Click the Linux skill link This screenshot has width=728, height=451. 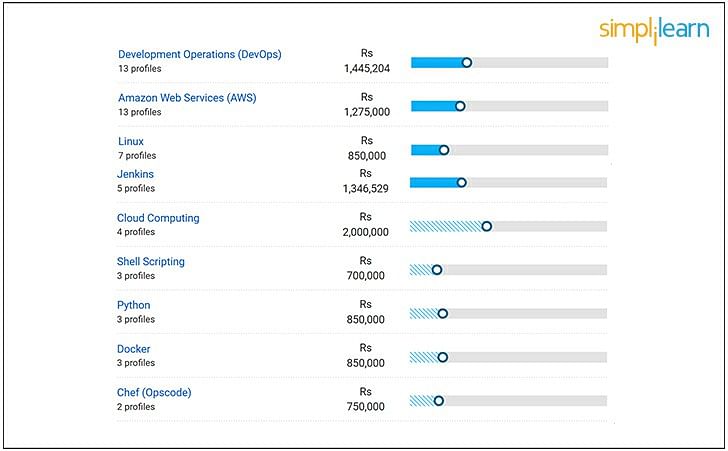point(131,141)
